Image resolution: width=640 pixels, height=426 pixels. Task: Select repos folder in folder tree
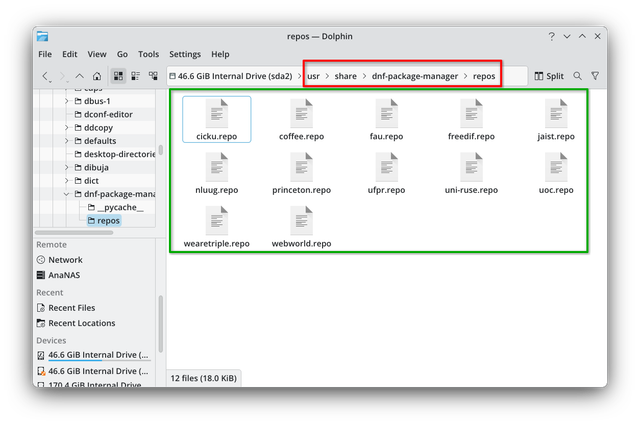(104, 220)
